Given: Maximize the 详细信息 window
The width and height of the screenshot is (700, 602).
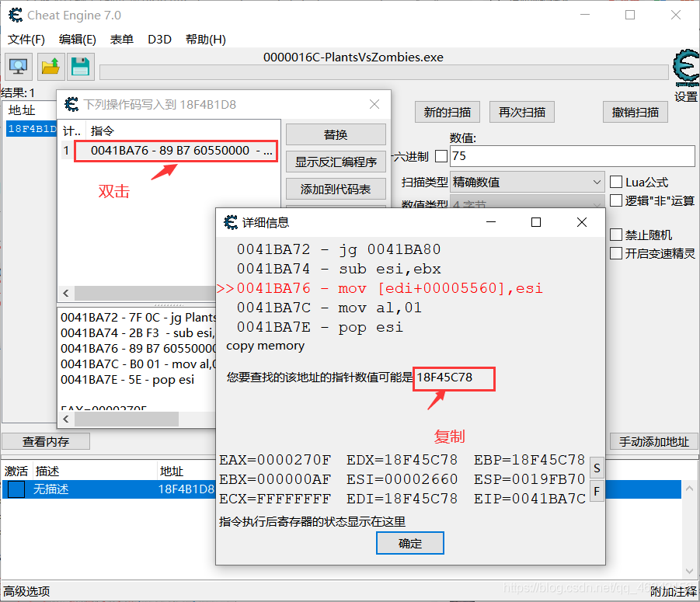Looking at the screenshot, I should coord(536,222).
